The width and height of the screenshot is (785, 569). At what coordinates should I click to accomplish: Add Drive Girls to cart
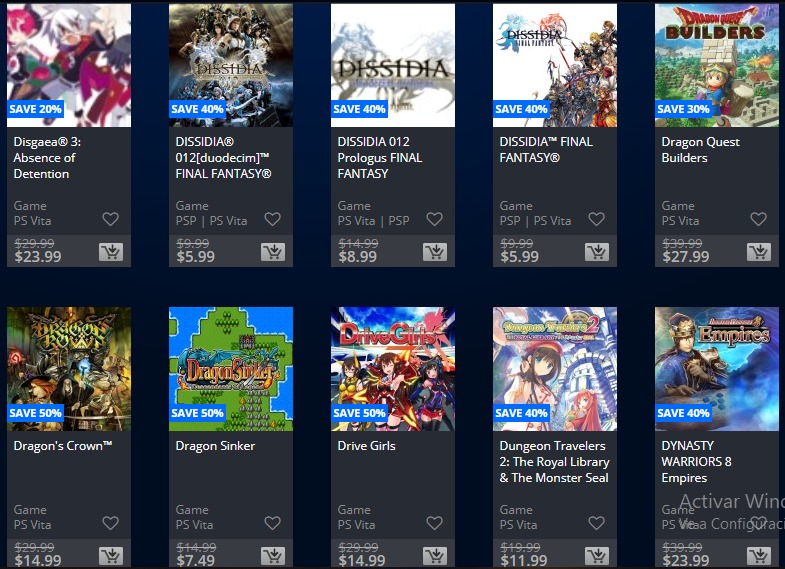coord(435,555)
